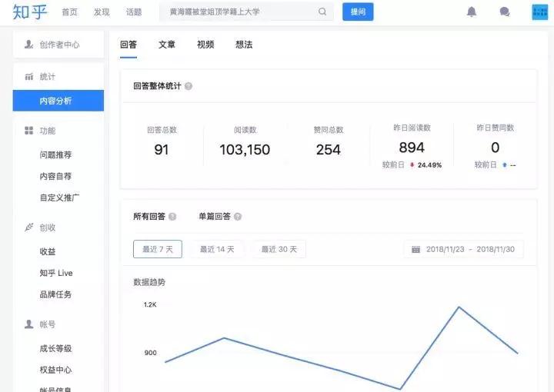Switch to 文章 tab

[x=167, y=45]
